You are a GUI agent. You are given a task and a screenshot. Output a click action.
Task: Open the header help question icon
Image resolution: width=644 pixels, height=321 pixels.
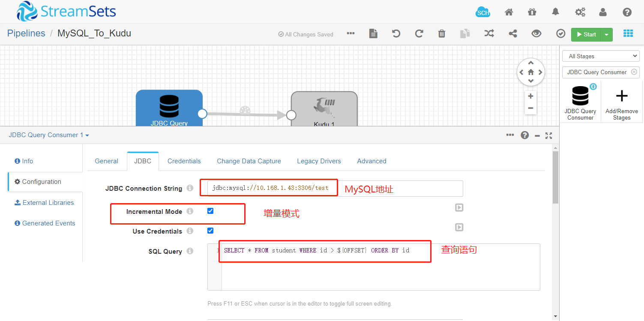point(627,12)
